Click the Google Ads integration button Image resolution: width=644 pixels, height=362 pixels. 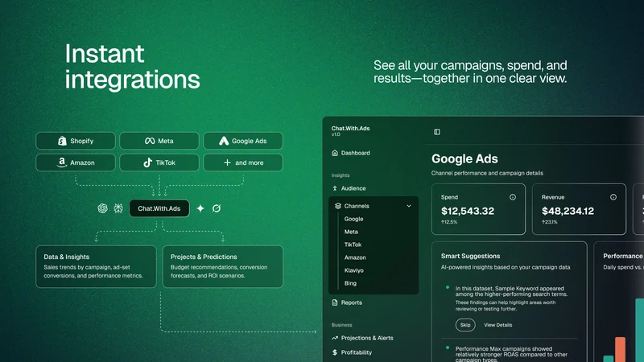coord(243,141)
